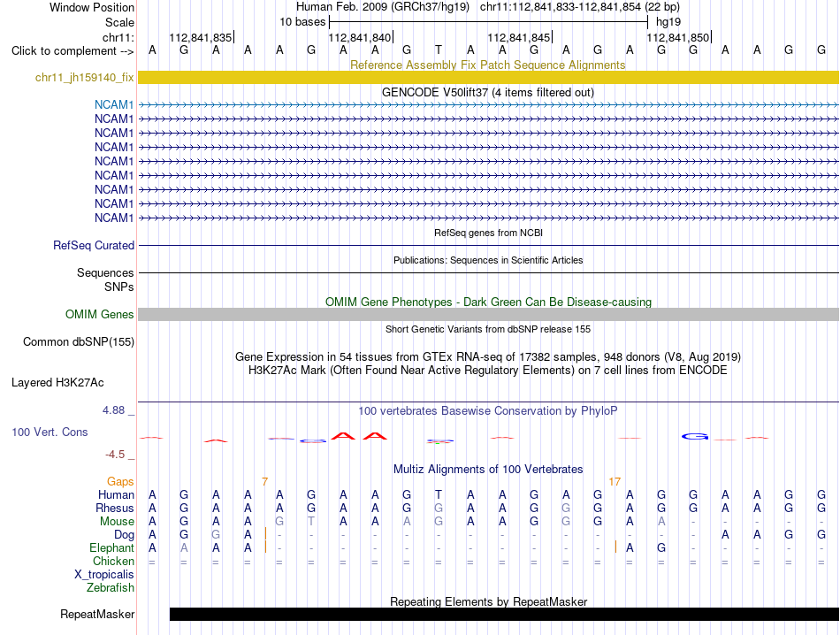840x635 pixels.
Task: Click the orange Gaps label
Action: pos(120,482)
